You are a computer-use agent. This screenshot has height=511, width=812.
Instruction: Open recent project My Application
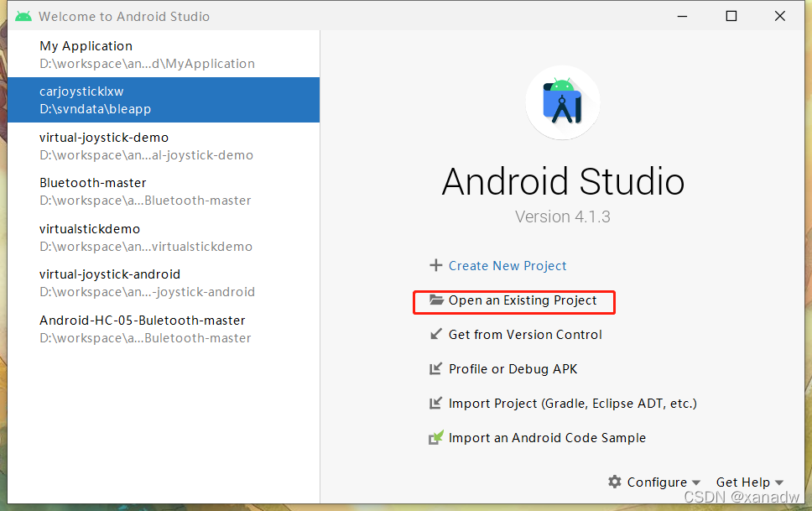[x=164, y=55]
